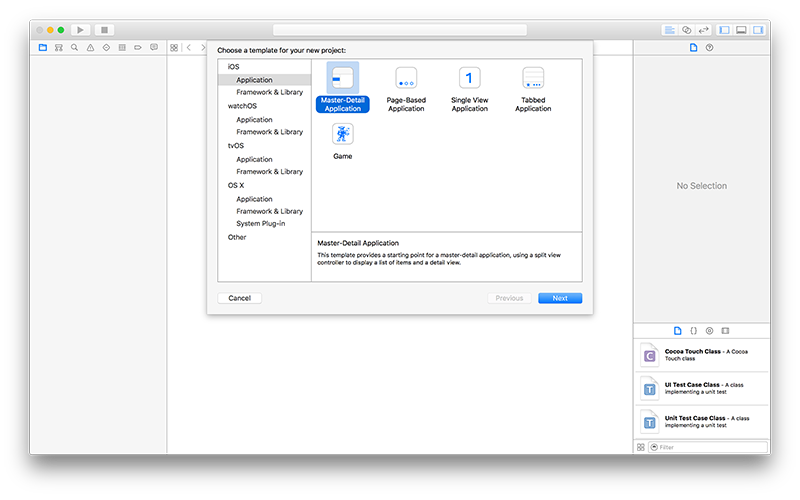Select the Standard editor icon
The width and height of the screenshot is (800, 500).
pyautogui.click(x=669, y=30)
